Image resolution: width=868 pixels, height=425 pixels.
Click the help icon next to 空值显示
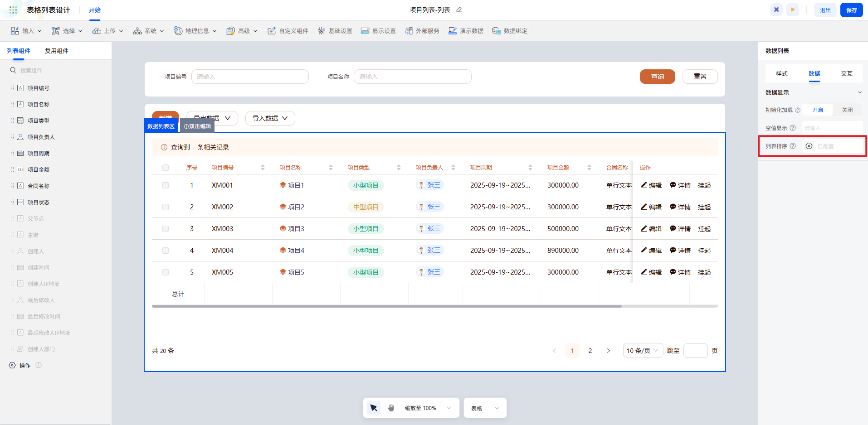793,128
